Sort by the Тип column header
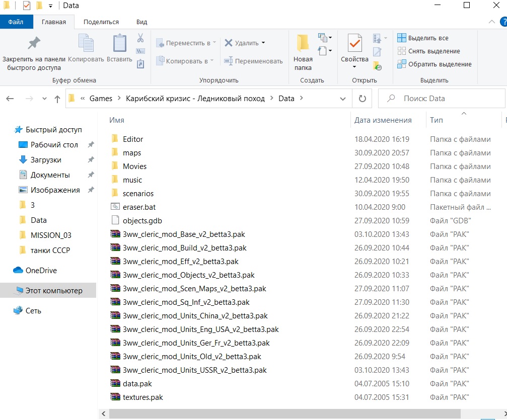Viewport: 507px width, 420px height. coord(436,120)
